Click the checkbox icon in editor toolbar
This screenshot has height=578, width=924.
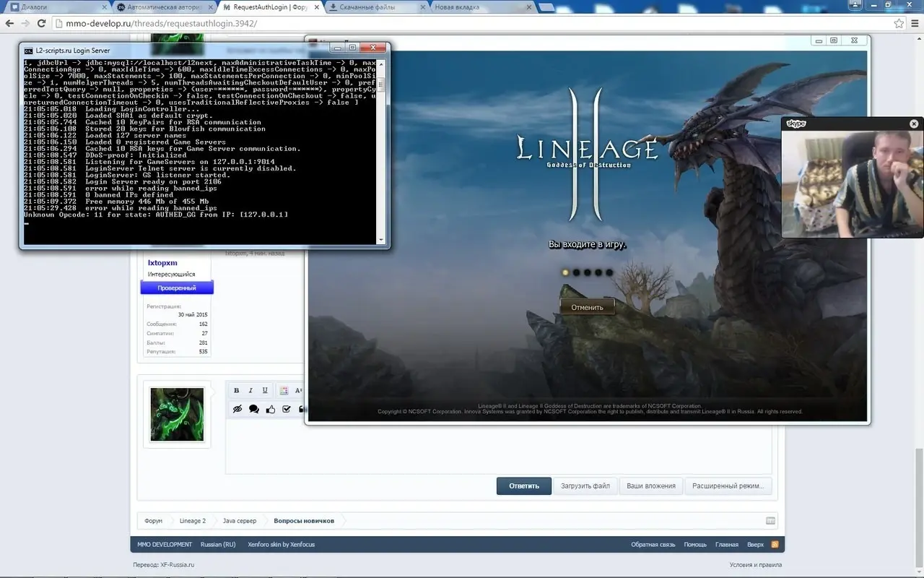(287, 409)
